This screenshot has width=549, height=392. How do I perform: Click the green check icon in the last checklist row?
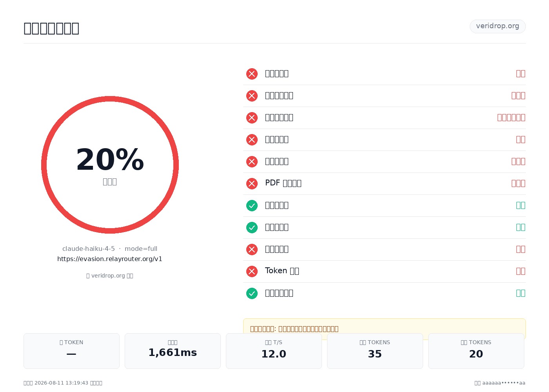coord(252,293)
